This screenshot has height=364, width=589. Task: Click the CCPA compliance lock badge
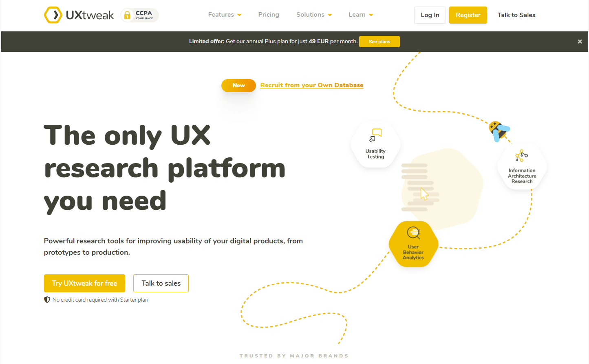coord(140,15)
